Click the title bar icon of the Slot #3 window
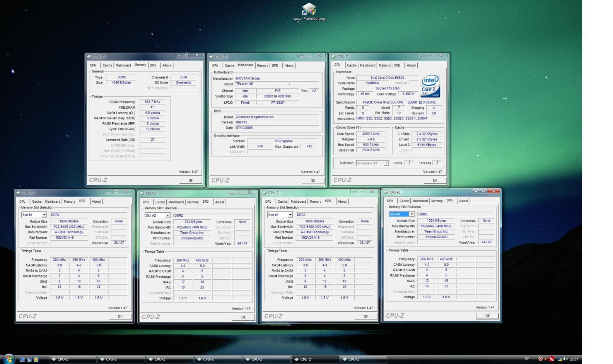 [x=265, y=193]
